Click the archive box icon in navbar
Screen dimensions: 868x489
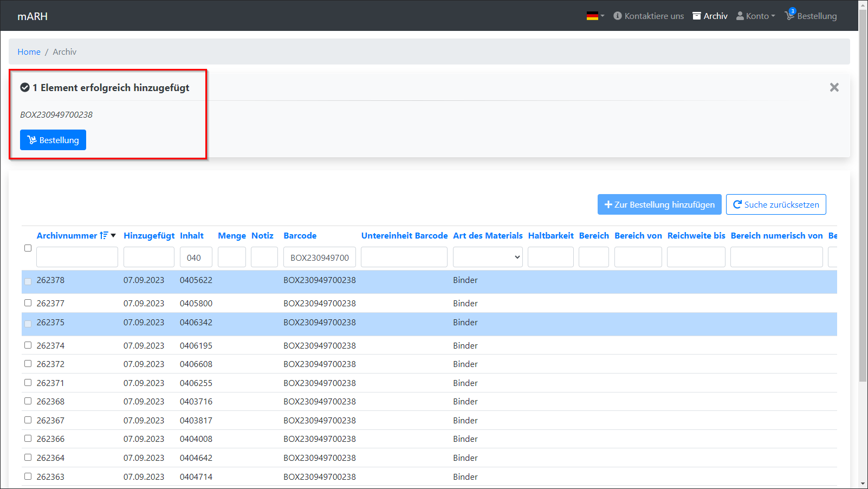(697, 16)
